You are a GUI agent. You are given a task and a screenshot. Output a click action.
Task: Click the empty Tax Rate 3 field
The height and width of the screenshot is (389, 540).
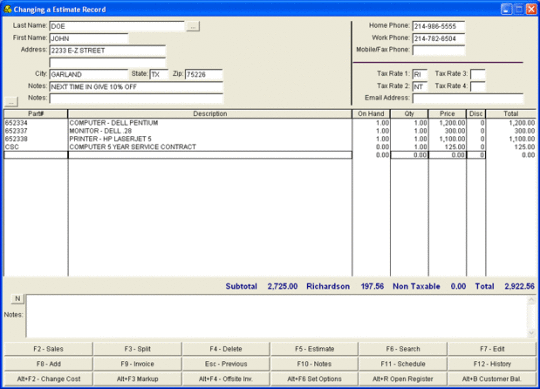coord(478,74)
